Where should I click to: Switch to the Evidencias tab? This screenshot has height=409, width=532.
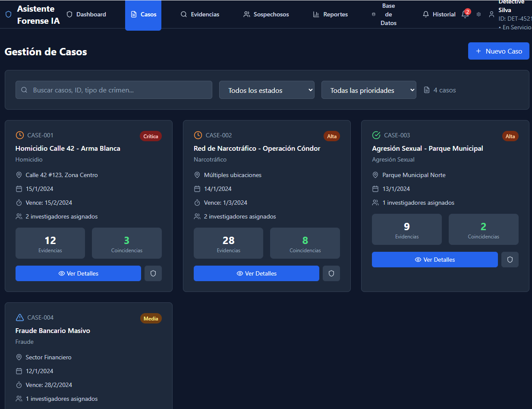200,14
